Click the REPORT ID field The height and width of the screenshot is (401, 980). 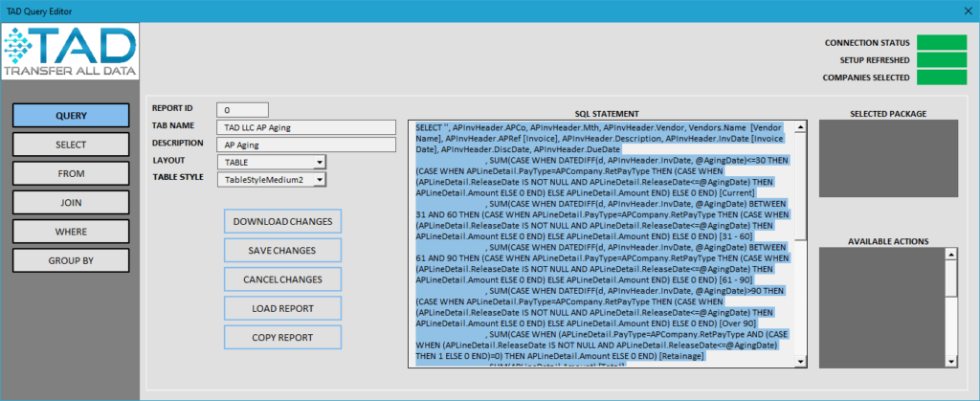click(x=242, y=110)
